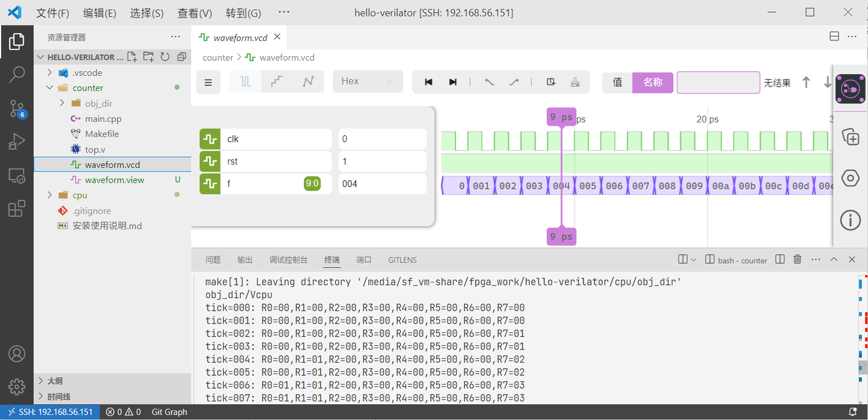Jump to the end of the waveform
The image size is (868, 420).
(452, 82)
